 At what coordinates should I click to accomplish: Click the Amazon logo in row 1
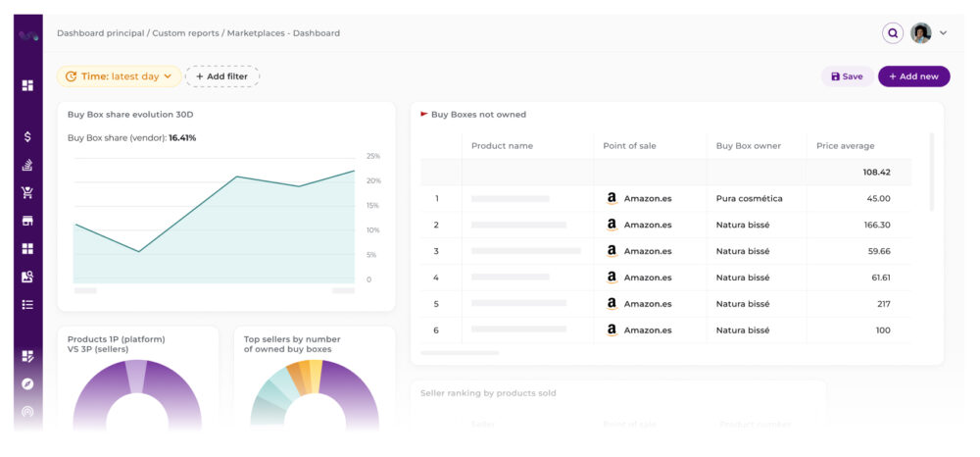pyautogui.click(x=612, y=198)
